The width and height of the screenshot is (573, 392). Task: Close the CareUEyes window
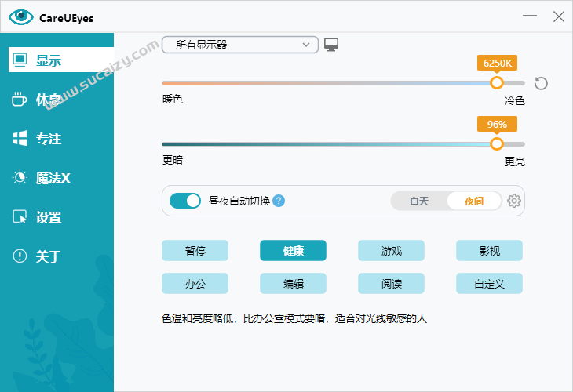tap(558, 16)
